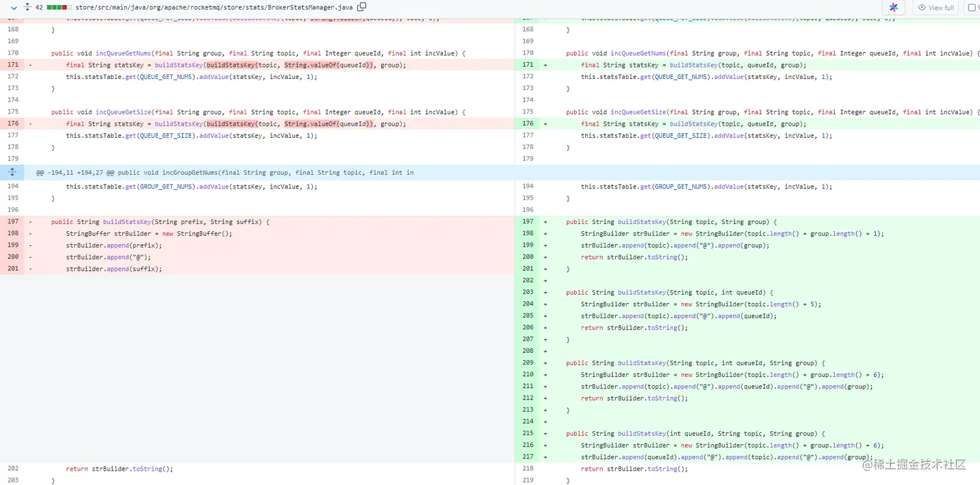This screenshot has height=485, width=980.
Task: Copy the BrokerStatsManager.java file path
Action: (362, 7)
